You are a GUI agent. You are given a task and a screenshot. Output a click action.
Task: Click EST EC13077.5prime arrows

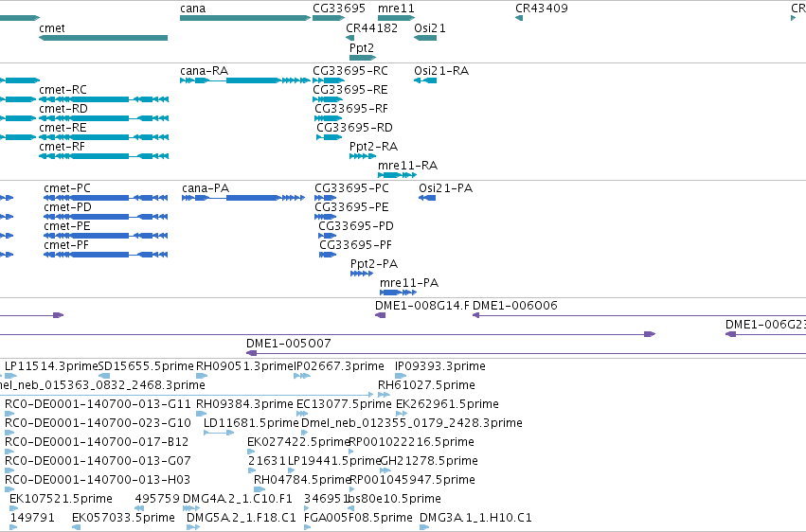[302, 414]
